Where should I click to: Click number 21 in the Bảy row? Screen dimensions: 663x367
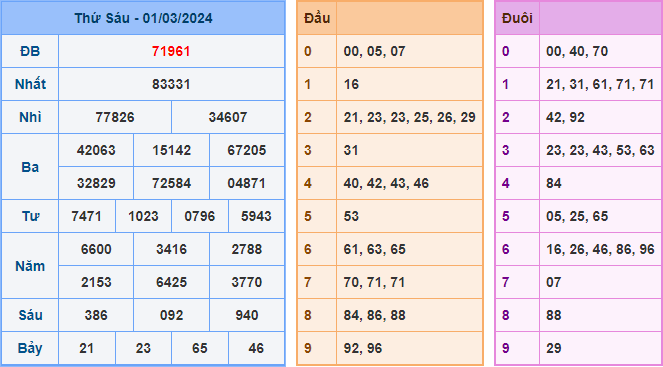pos(87,348)
